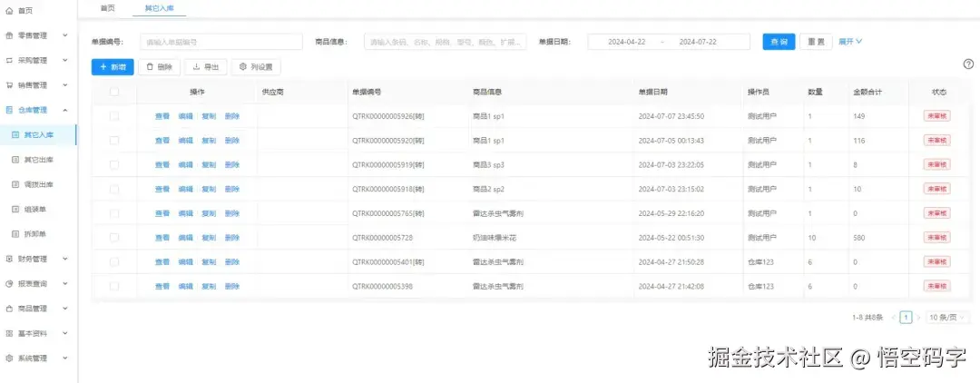Image resolution: width=980 pixels, height=383 pixels.
Task: Click the amount cell 580
Action: 858,238
